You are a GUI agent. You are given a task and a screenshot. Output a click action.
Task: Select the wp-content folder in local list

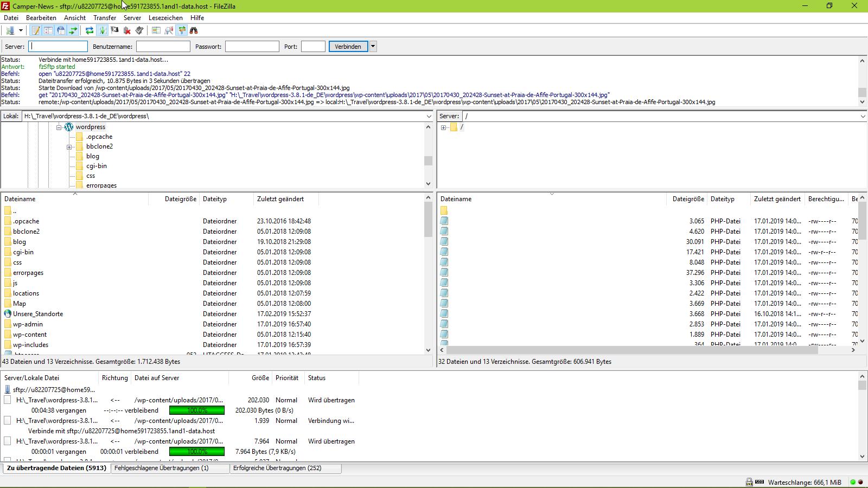[x=30, y=335]
